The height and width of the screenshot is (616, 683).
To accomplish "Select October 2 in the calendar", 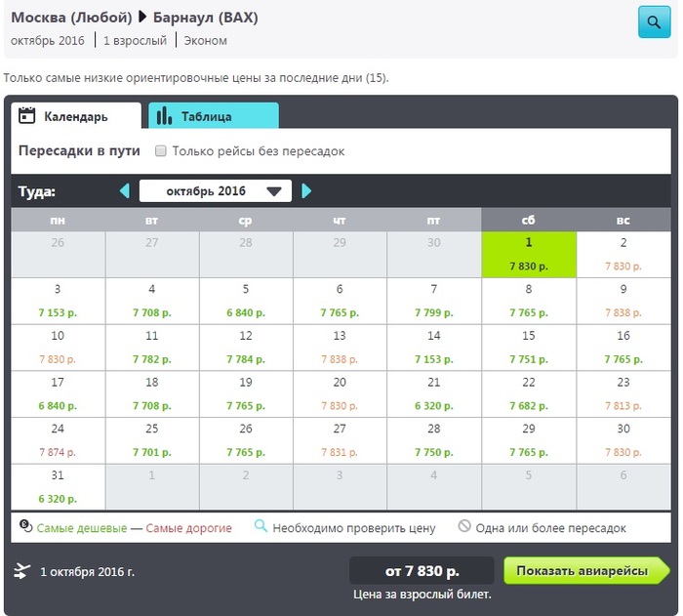I will pyautogui.click(x=623, y=254).
